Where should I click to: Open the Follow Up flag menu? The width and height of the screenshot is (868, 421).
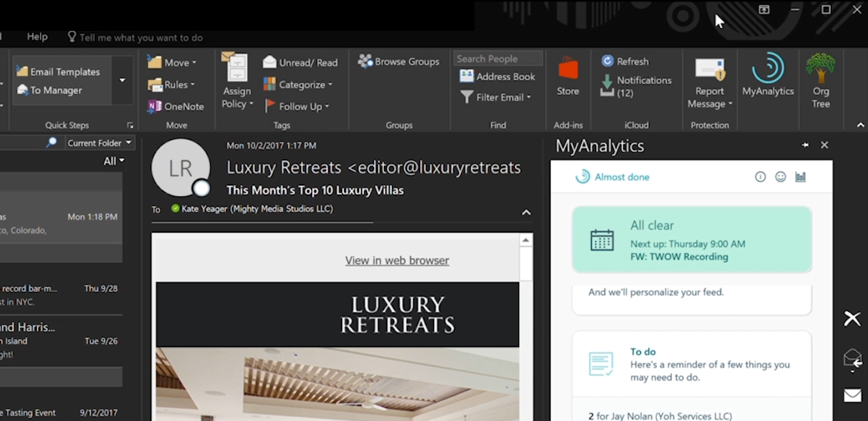(297, 106)
